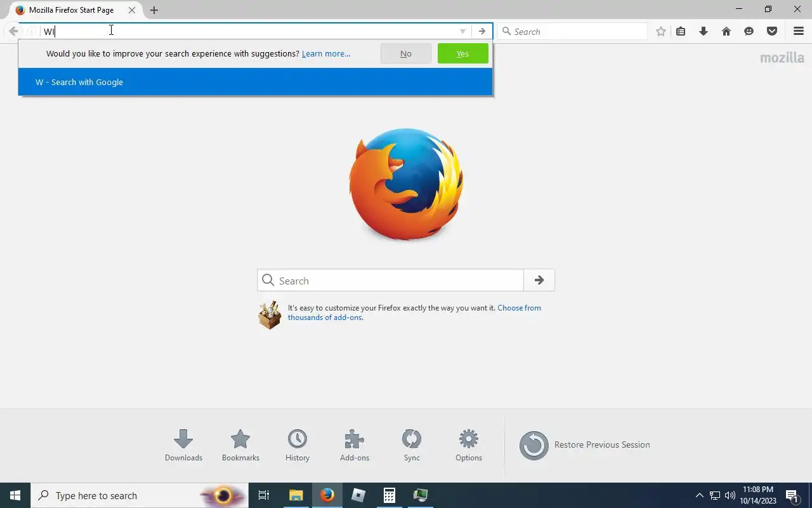This screenshot has width=812, height=508.
Task: Open the volume speaker tray icon
Action: [730, 495]
